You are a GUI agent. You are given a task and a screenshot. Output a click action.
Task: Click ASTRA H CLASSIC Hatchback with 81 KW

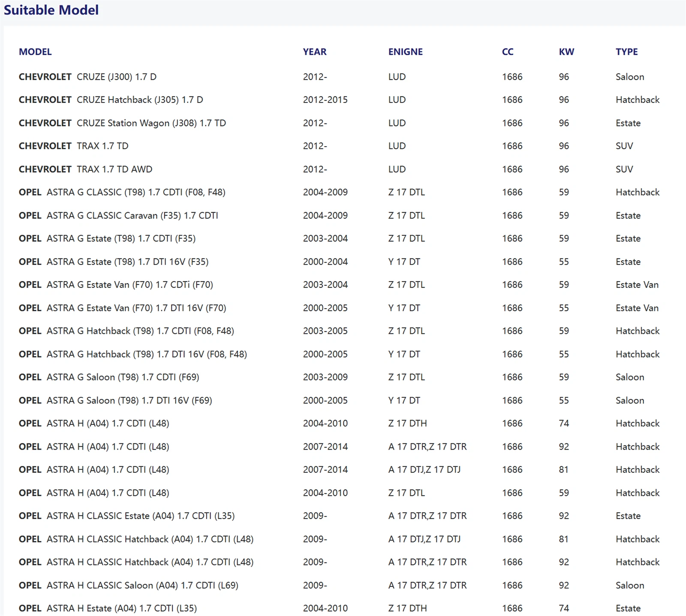[150, 539]
